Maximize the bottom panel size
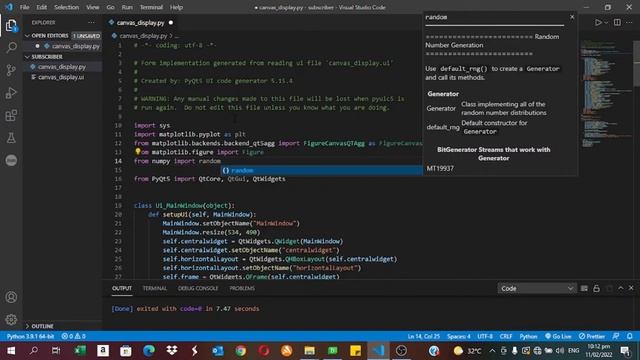 620,288
